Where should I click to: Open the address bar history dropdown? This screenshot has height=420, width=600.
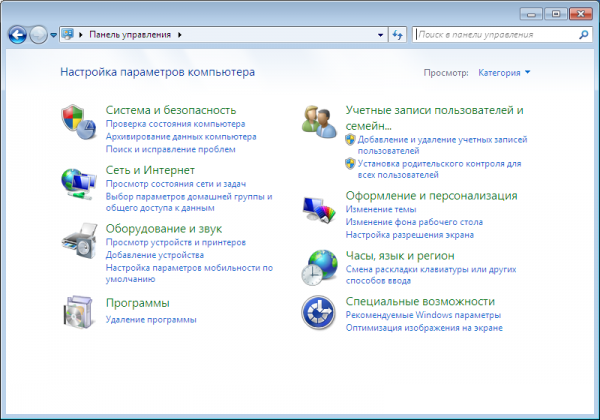point(380,35)
